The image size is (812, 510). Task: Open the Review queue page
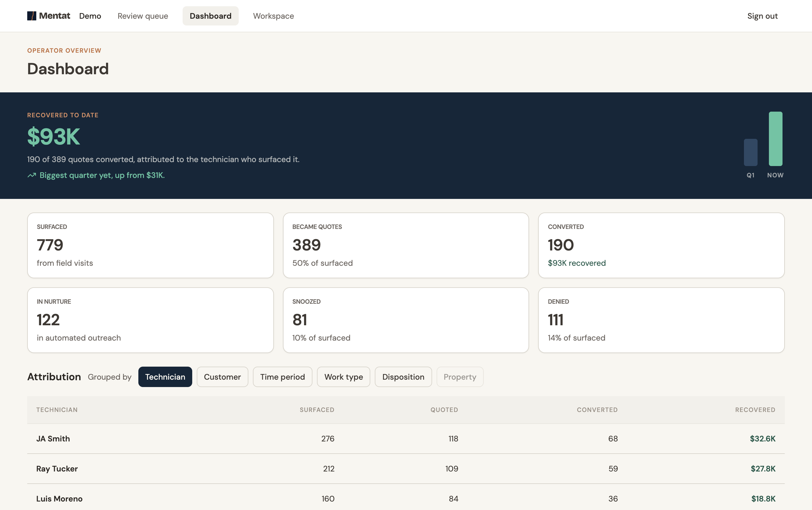[143, 16]
